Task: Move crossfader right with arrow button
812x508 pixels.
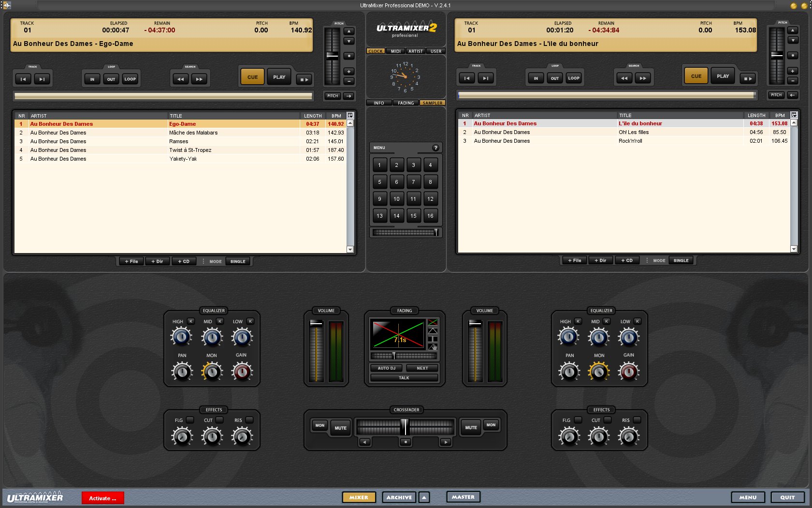Action: click(x=446, y=442)
